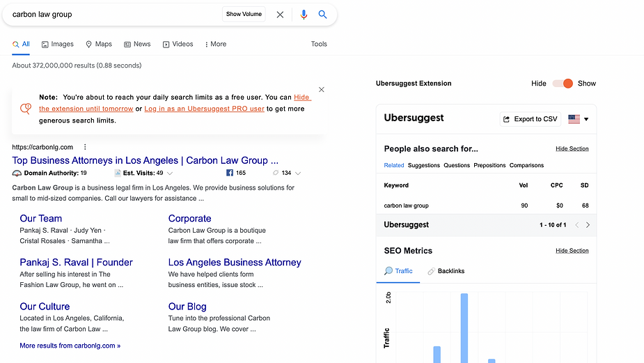Dismiss the daily search limit note

coord(322,90)
